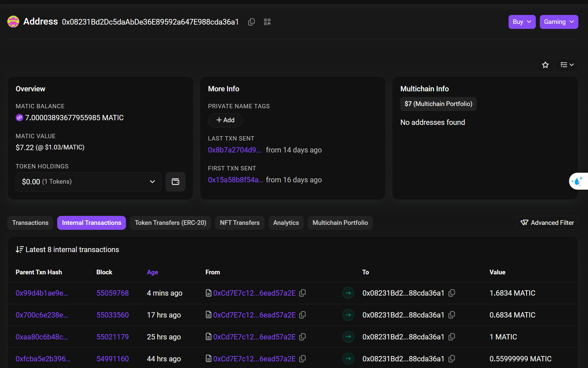Copy To address in 1.6834 MATIC row
Viewport: 588px width, 368px height.
pos(452,293)
